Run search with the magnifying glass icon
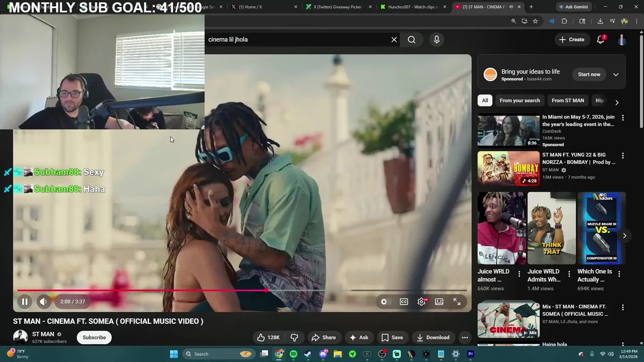This screenshot has height=362, width=644. click(412, 39)
